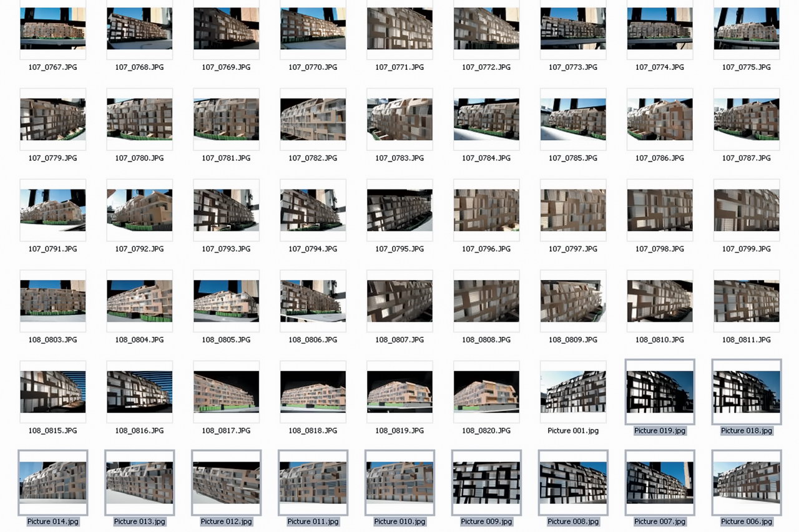Click the 107_0792.JPG image thumbnail
The image size is (799, 532).
point(139,210)
